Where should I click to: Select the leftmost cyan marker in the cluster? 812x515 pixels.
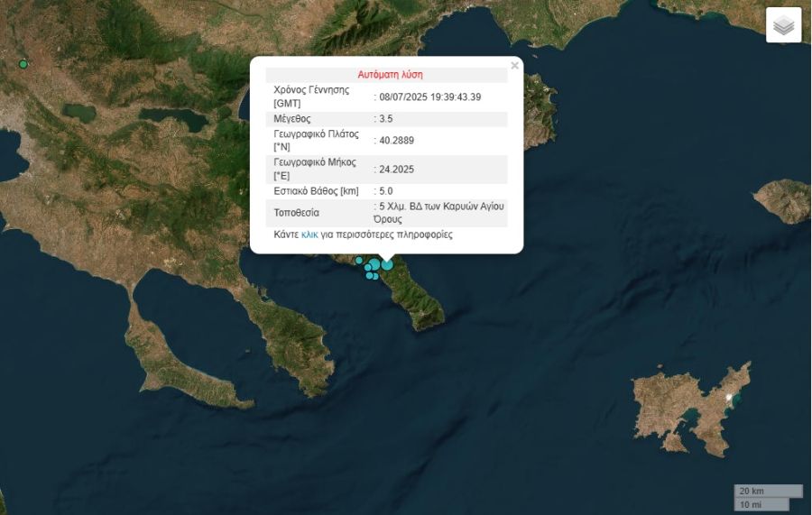pyautogui.click(x=358, y=261)
